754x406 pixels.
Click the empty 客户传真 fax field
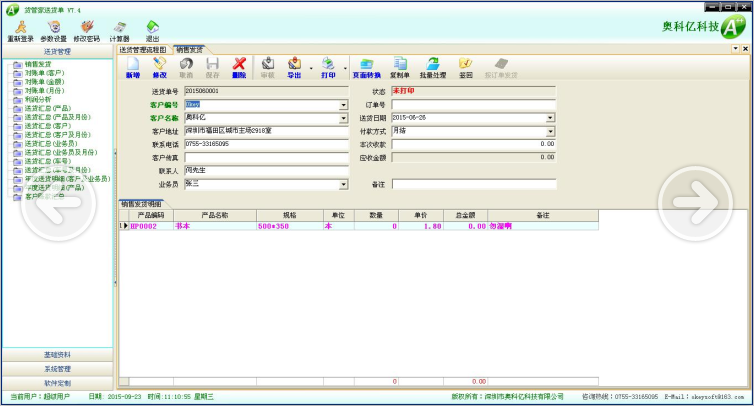[x=266, y=158]
